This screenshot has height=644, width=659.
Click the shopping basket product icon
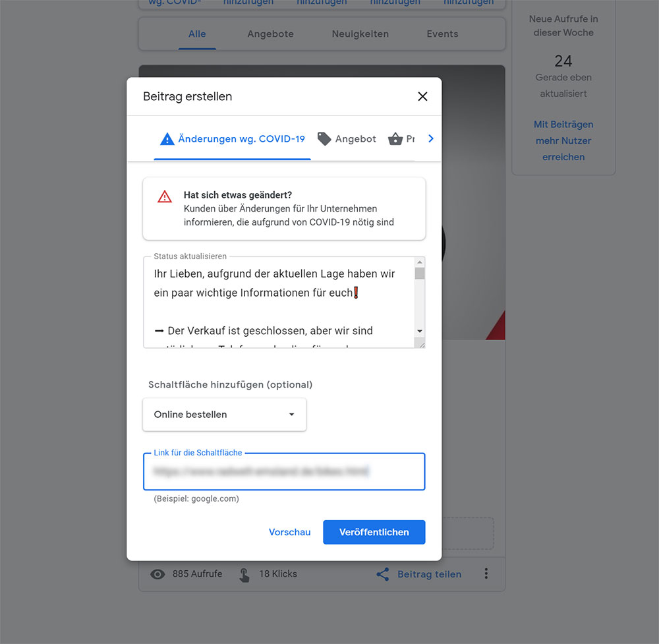point(395,138)
